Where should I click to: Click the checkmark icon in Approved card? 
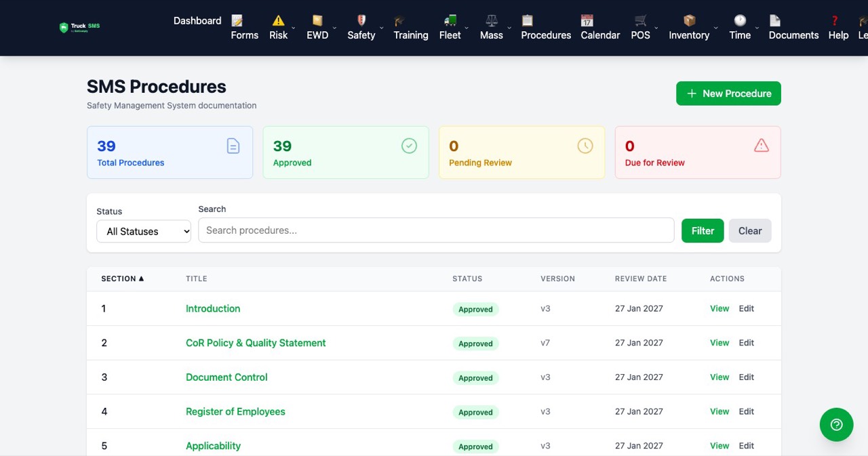coord(409,146)
